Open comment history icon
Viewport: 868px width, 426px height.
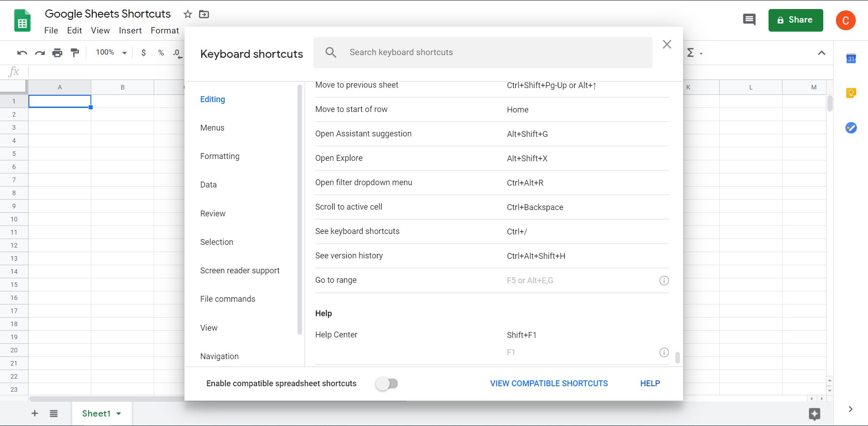(749, 20)
